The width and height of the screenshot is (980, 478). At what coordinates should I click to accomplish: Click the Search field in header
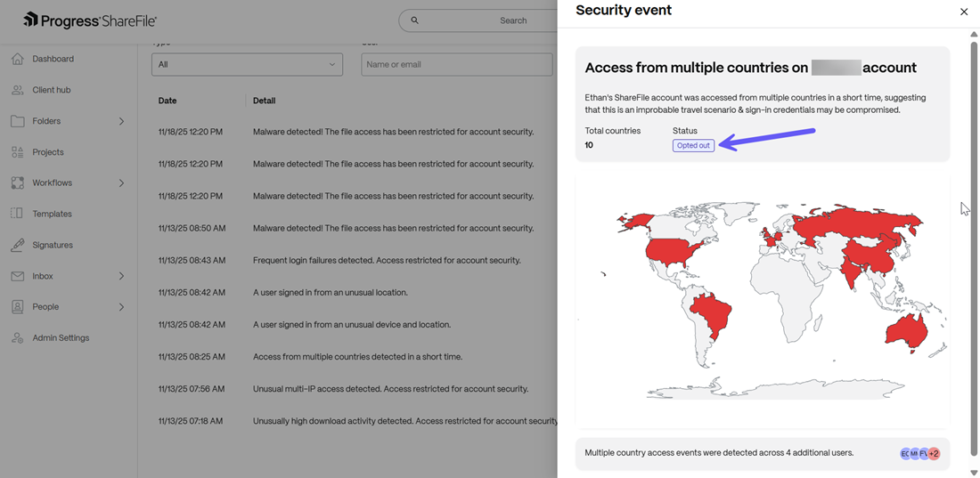click(478, 20)
